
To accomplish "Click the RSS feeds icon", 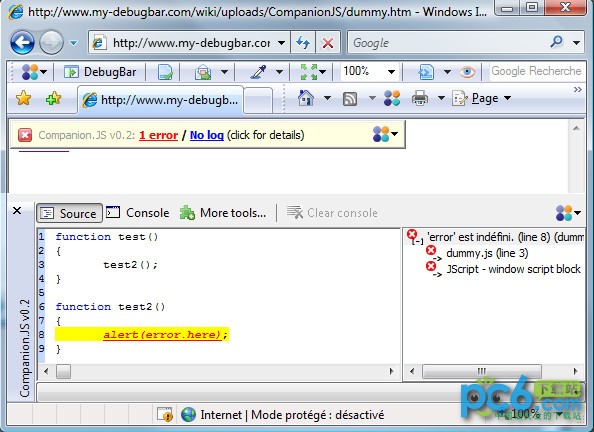I will [350, 99].
